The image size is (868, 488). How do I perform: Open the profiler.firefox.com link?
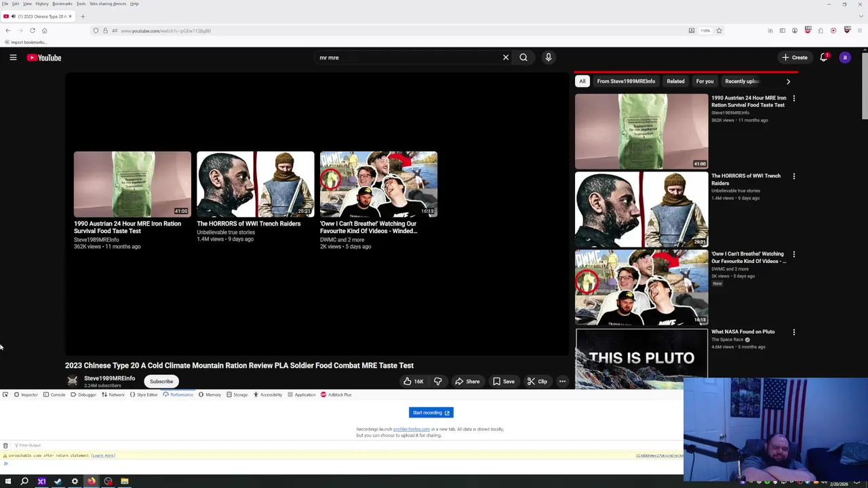click(412, 429)
